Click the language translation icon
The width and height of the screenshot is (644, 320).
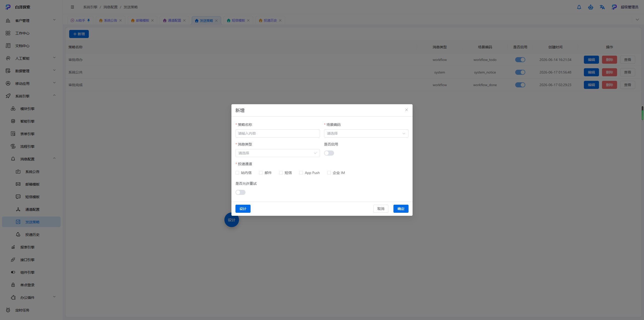click(602, 7)
